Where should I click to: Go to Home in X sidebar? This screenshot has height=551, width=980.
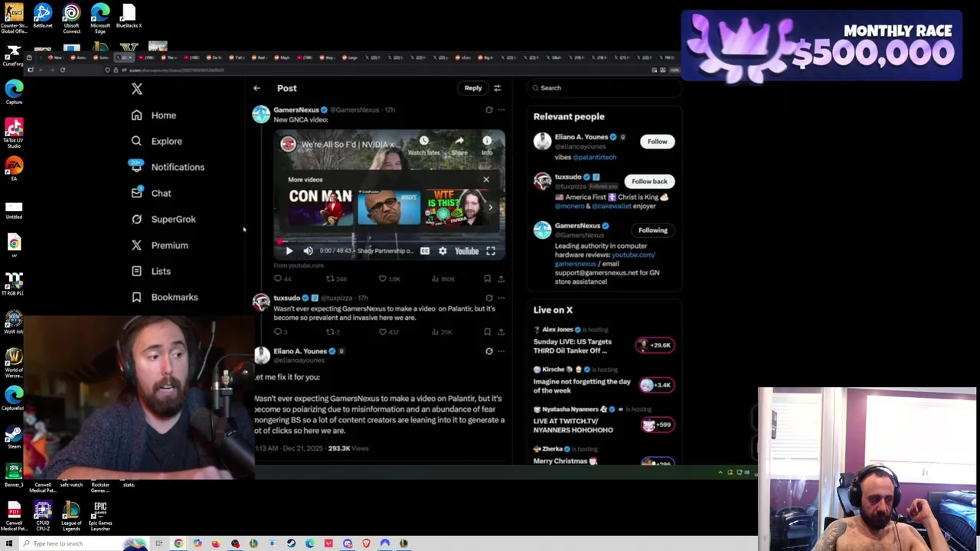pyautogui.click(x=154, y=115)
